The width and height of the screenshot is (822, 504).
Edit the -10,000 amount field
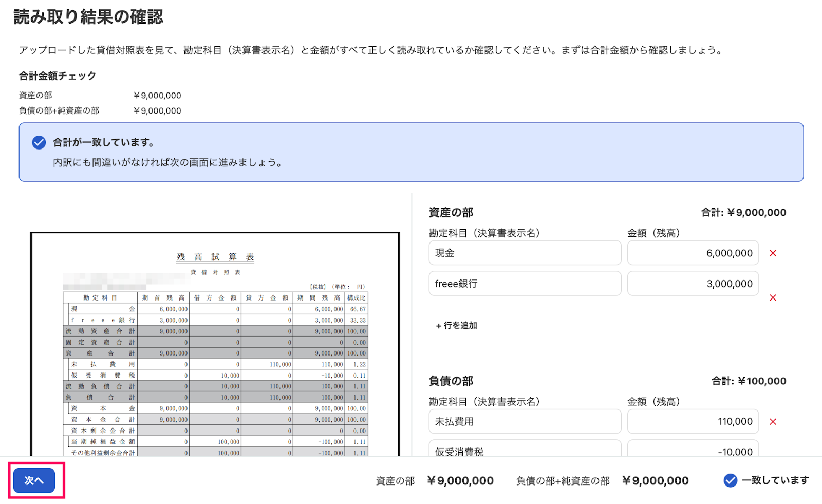(x=693, y=449)
